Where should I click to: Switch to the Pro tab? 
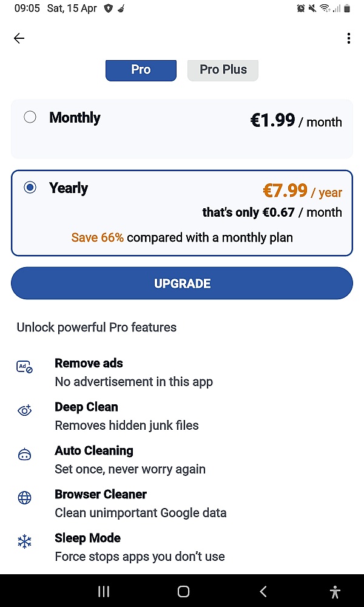pos(141,70)
